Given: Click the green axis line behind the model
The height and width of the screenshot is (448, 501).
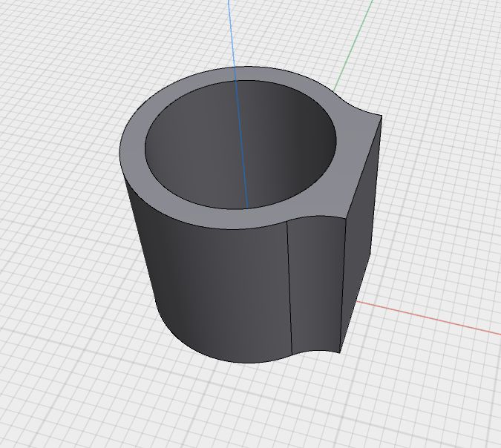Looking at the screenshot, I should (x=353, y=45).
